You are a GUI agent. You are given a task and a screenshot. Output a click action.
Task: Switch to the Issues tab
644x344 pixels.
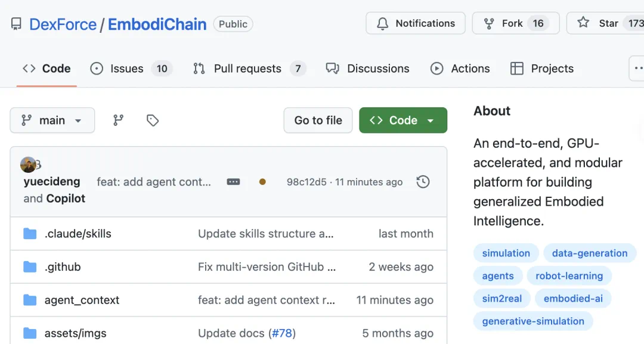tap(131, 69)
